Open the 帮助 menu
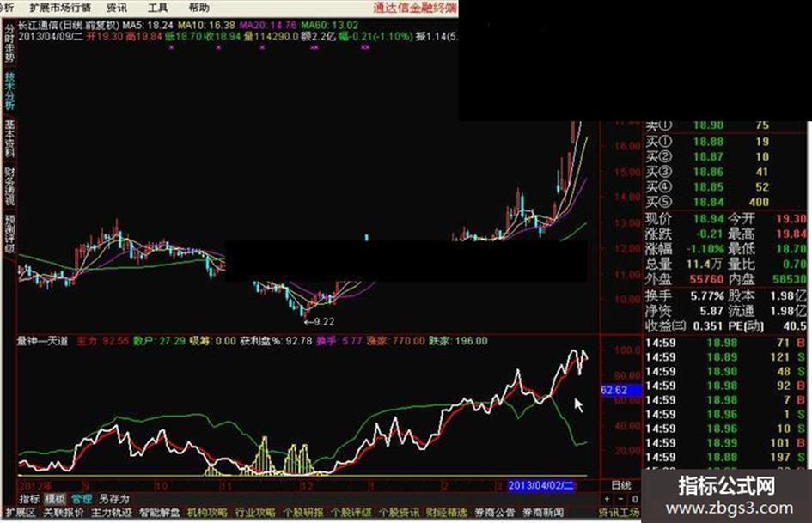 pyautogui.click(x=198, y=8)
